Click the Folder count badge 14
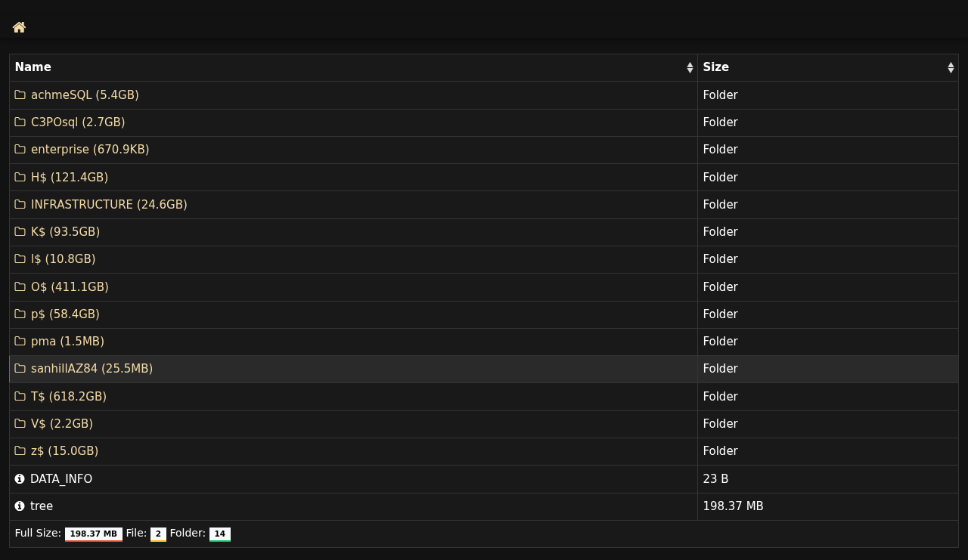The image size is (968, 560). [219, 534]
